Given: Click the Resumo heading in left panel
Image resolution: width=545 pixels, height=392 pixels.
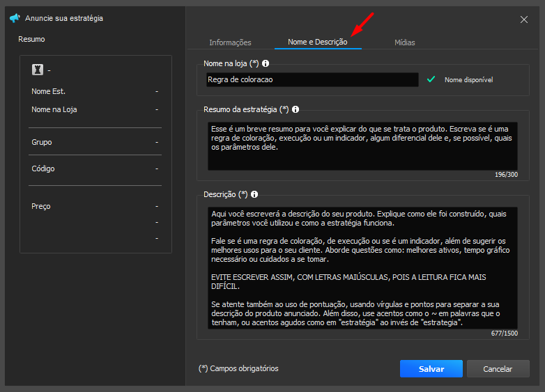Looking at the screenshot, I should [x=31, y=39].
